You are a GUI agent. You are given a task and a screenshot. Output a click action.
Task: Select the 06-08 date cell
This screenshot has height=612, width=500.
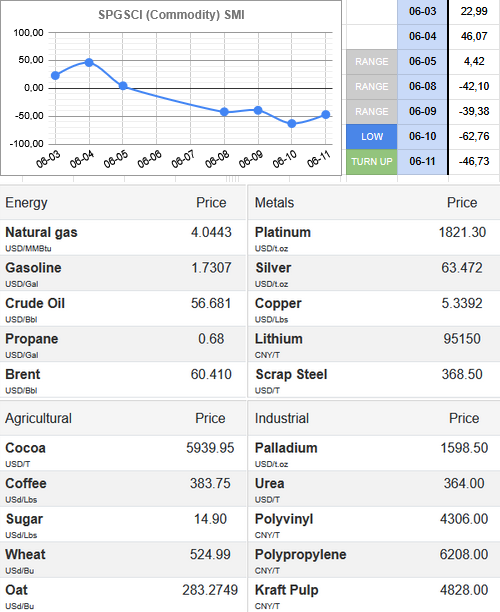(423, 86)
